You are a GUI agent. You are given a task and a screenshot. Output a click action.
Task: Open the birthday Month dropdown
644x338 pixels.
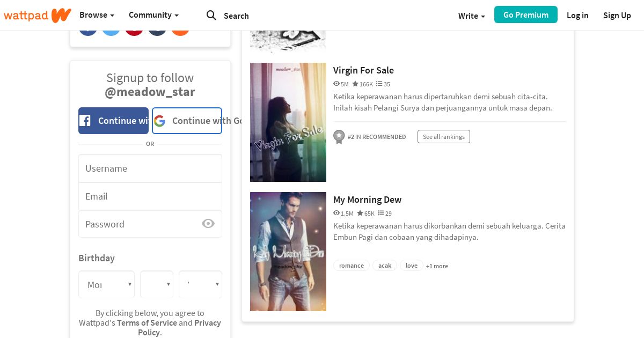coord(106,284)
